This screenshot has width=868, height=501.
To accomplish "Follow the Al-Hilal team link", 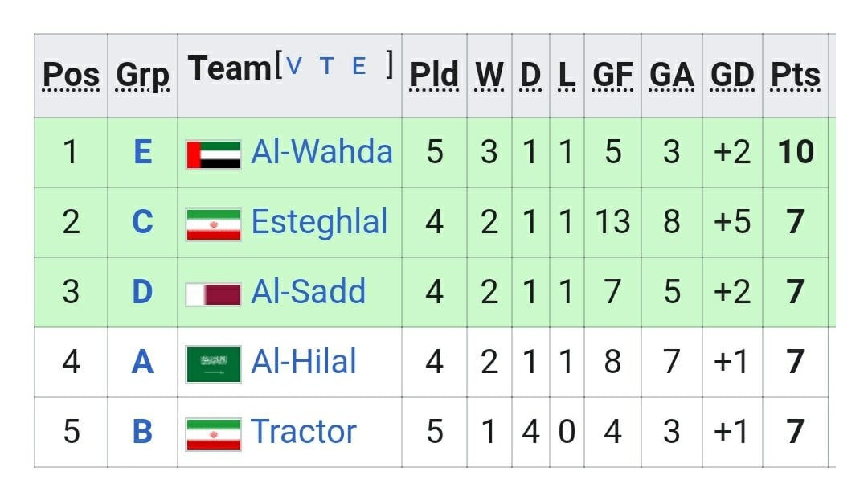I will 303,362.
